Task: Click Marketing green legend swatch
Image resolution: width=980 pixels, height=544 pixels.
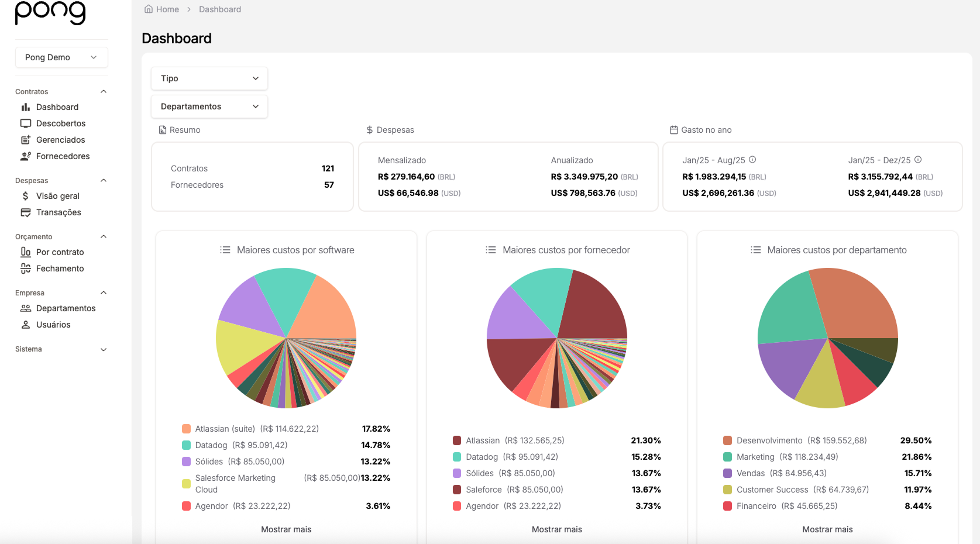Action: (728, 457)
